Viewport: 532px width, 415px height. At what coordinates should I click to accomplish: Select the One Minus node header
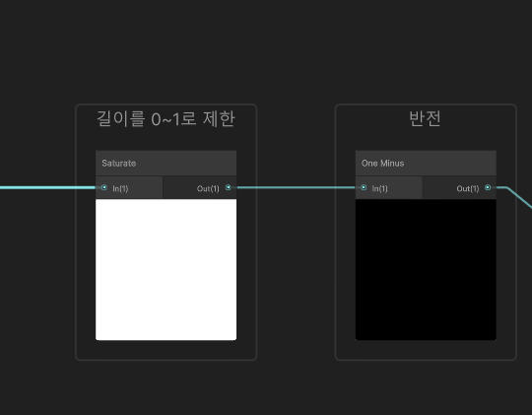click(x=426, y=163)
